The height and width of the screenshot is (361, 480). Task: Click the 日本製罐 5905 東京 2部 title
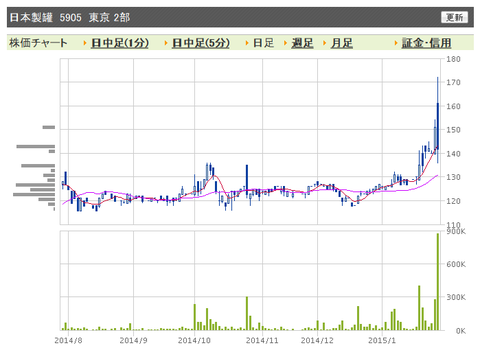(x=70, y=17)
